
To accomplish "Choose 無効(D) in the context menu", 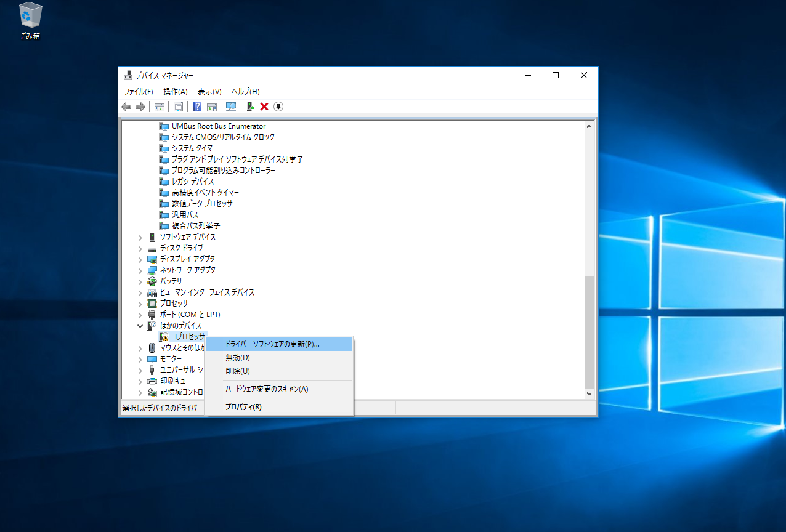I will click(279, 358).
